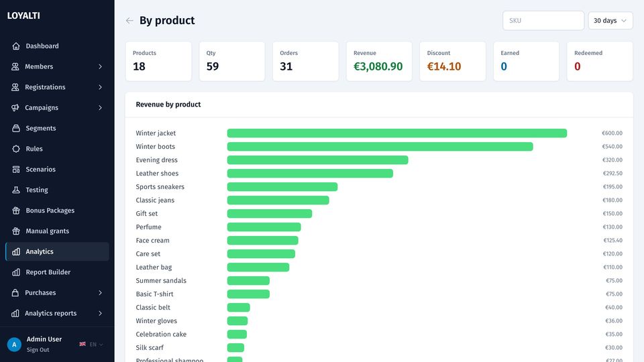Click the Campaigns megaphone icon
This screenshot has height=362, width=644.
coord(15,107)
